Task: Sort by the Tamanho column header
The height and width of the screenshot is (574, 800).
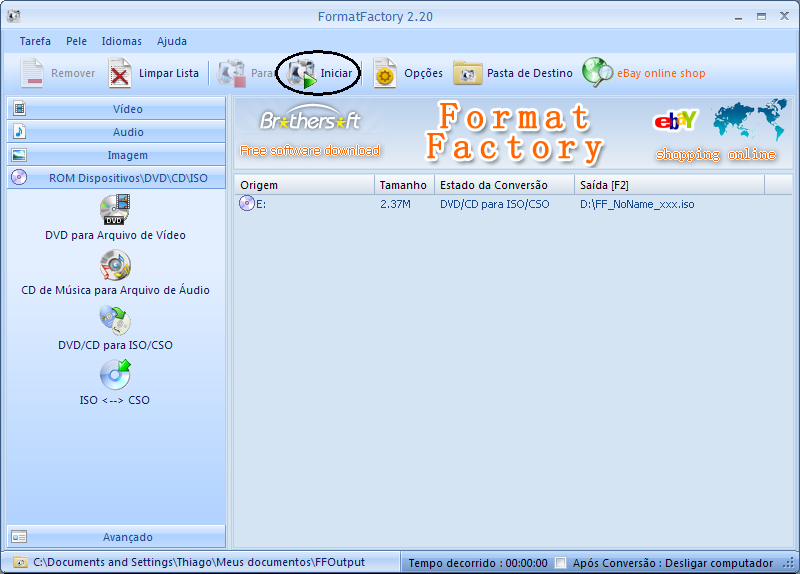Action: click(x=405, y=185)
